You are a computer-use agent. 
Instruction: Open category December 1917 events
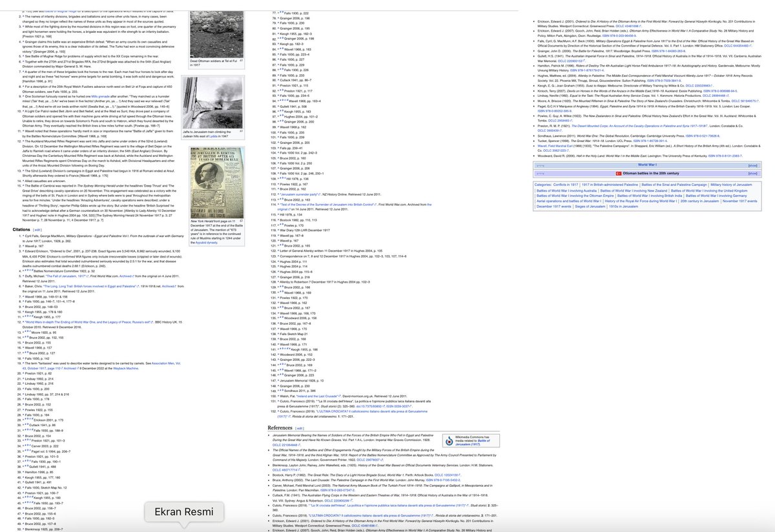[553, 207]
